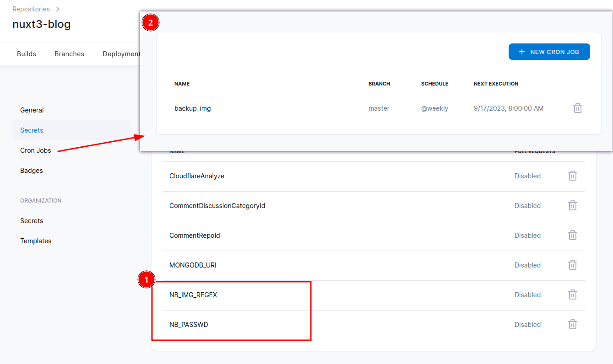
Task: Open the Builds tab
Action: 27,54
